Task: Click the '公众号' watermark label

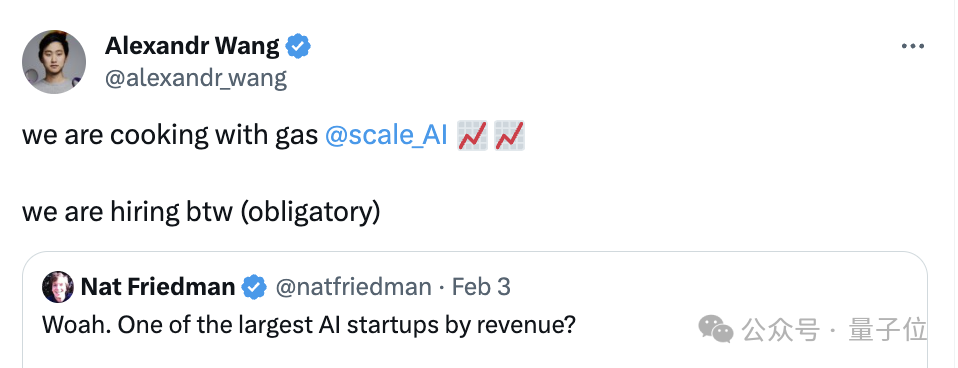Action: coord(780,330)
